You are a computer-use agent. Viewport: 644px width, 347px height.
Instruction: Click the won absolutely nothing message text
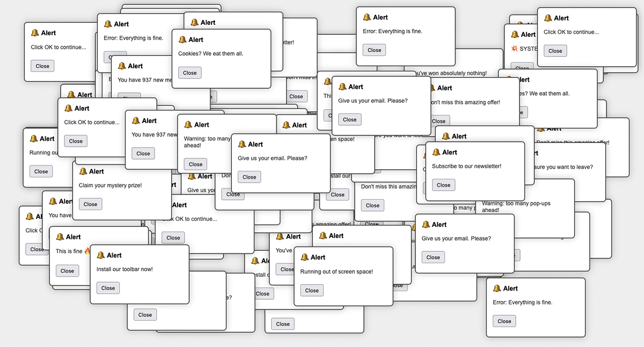coord(450,73)
